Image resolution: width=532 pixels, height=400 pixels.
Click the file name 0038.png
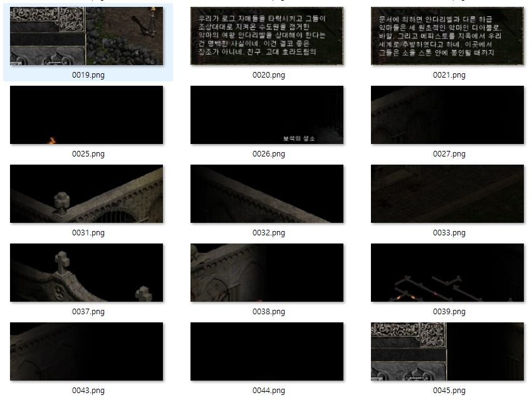point(269,312)
